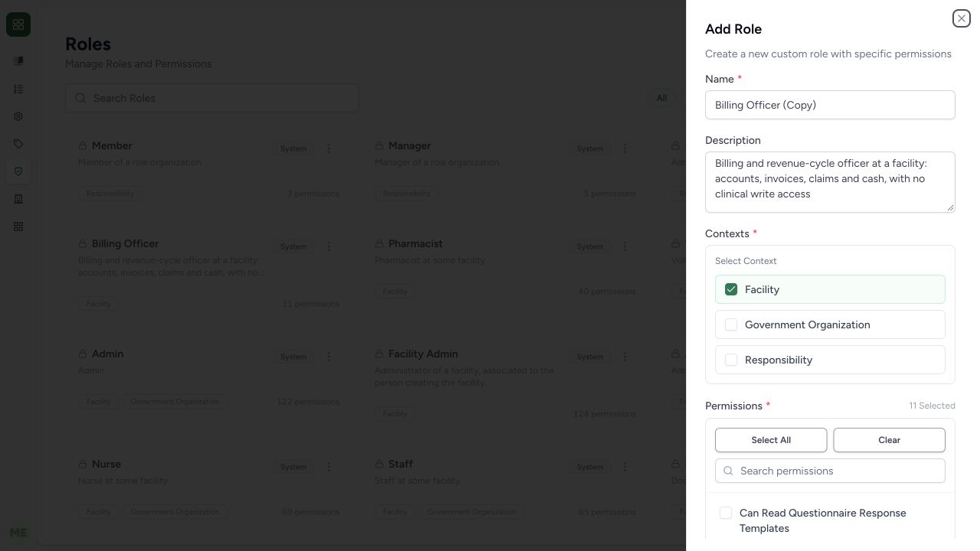Click the lock icon beside Pharmacist role
Screen dimensions: 980x551
379,244
